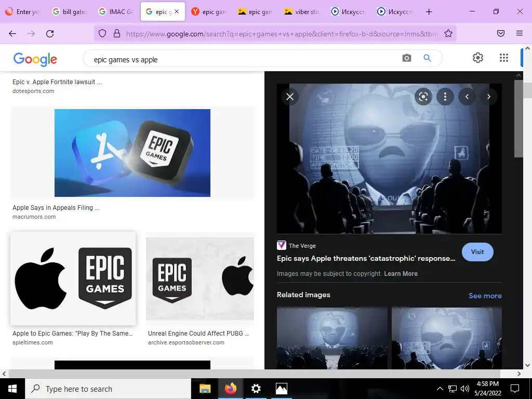Click the clock showing 4:58 PM

click(x=487, y=384)
